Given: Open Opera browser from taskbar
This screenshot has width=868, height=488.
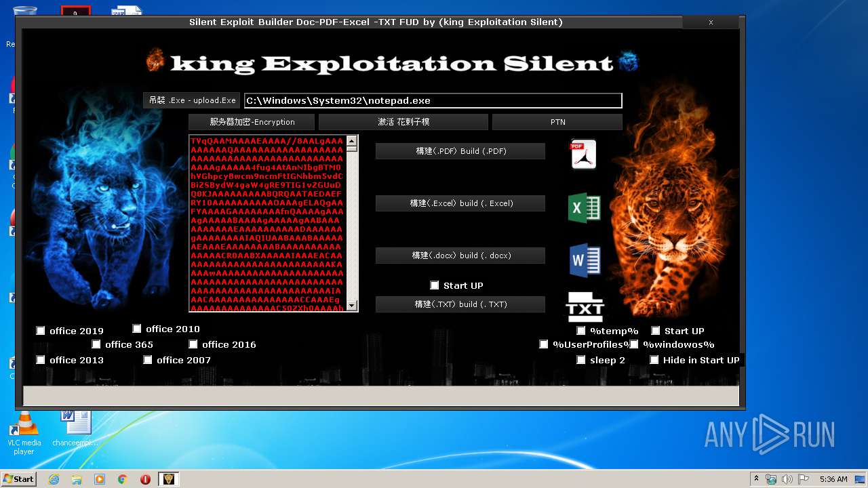Looking at the screenshot, I should click(145, 479).
